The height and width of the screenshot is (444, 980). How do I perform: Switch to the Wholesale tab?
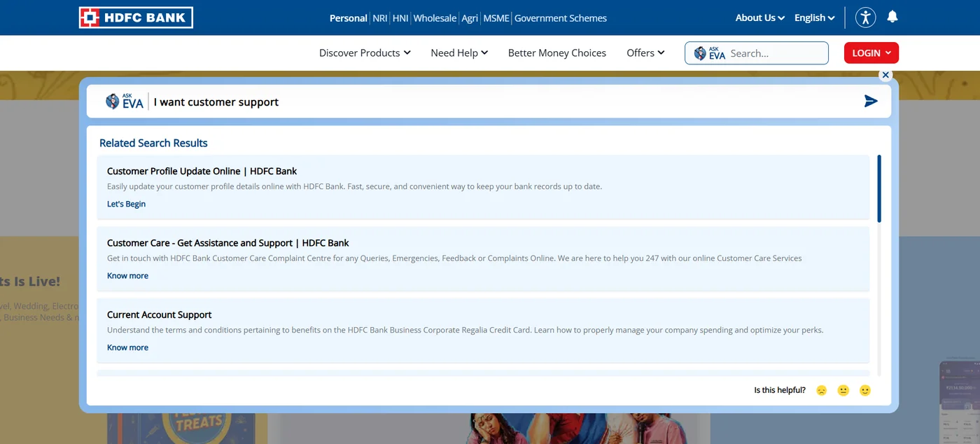[x=435, y=18]
